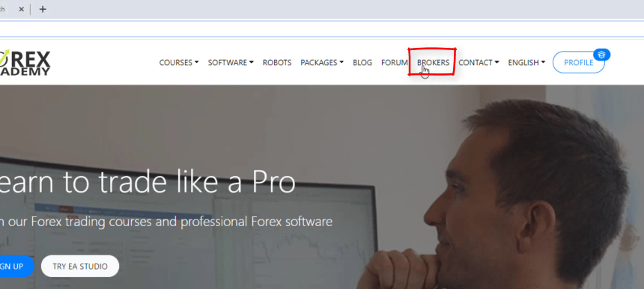Click the browser address bar
The height and width of the screenshot is (289, 644).
pyautogui.click(x=322, y=28)
